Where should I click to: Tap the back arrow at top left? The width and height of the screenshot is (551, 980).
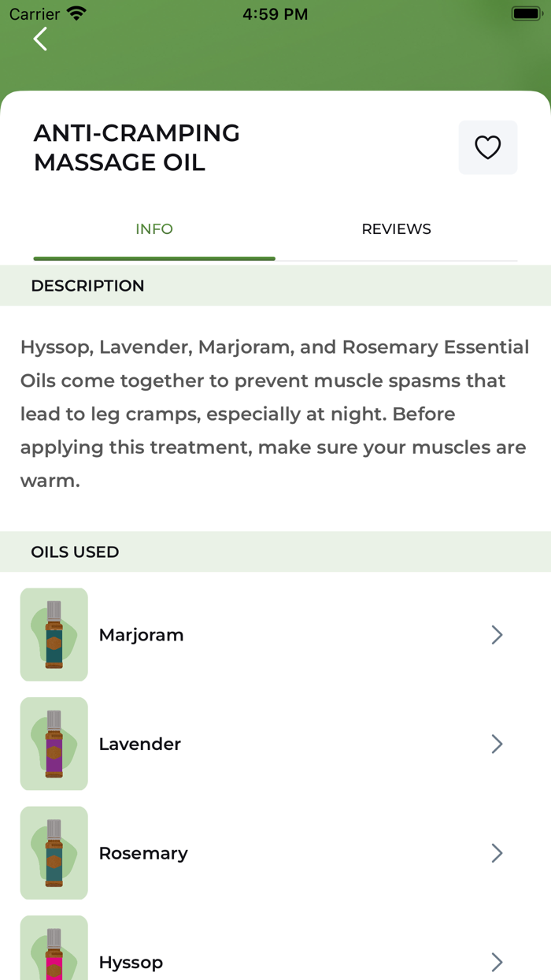[39, 39]
